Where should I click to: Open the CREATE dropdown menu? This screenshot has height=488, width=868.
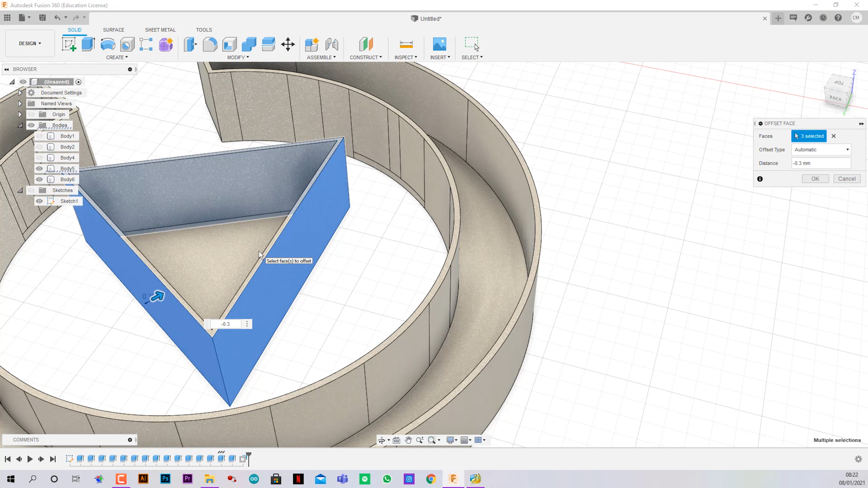pyautogui.click(x=117, y=57)
